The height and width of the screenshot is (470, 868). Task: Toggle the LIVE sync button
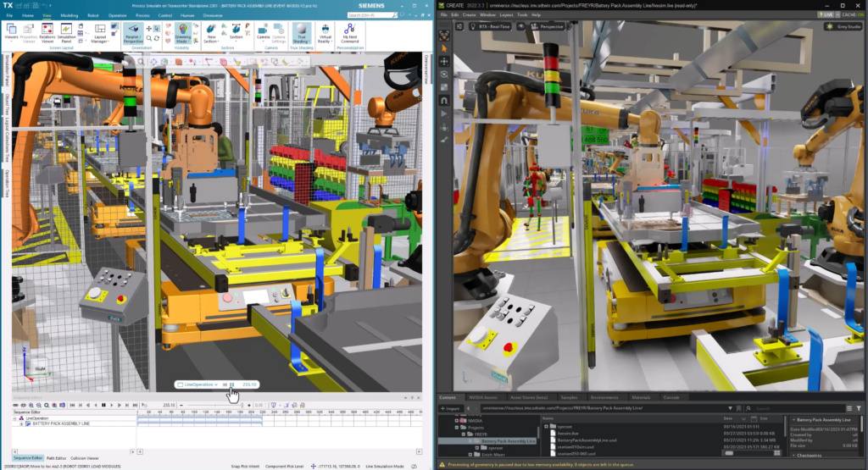(x=826, y=14)
